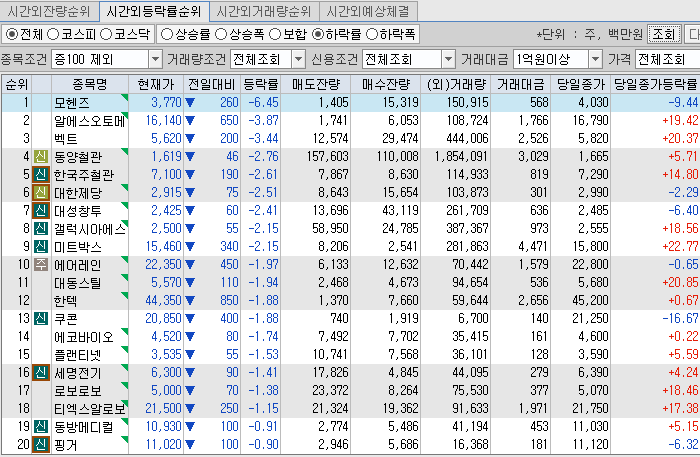Sort by the 순위 column header
Viewport: 700px width, 457px height.
click(x=17, y=84)
